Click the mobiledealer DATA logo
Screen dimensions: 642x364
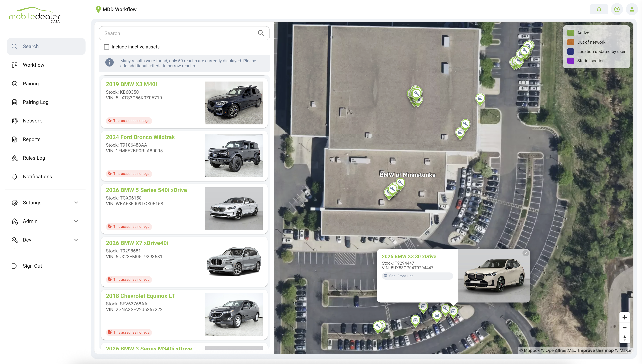click(35, 15)
